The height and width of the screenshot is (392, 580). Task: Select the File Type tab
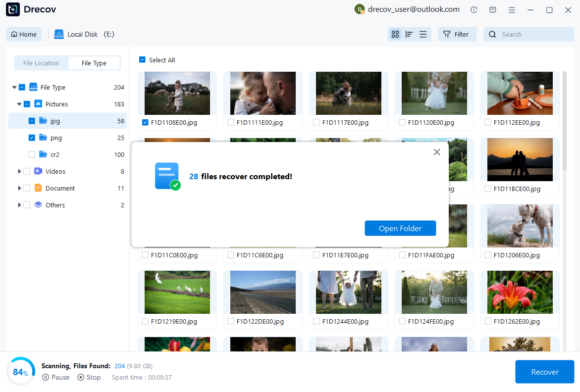coord(94,63)
